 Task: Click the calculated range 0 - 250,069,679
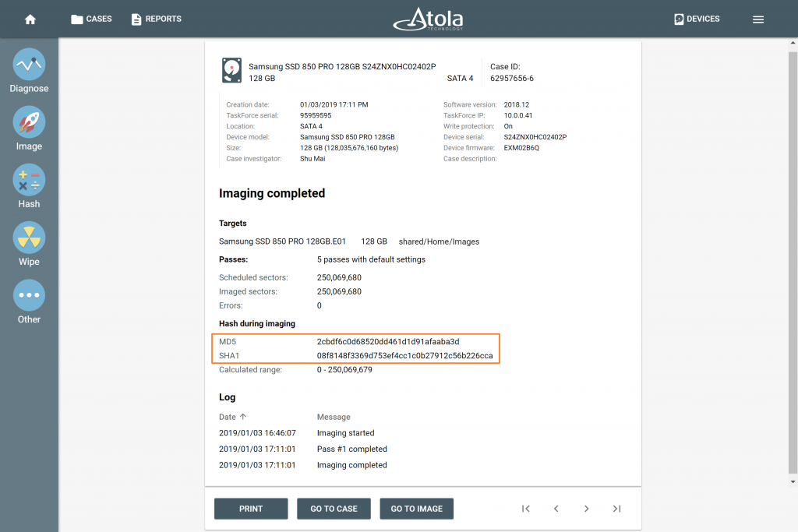[344, 370]
